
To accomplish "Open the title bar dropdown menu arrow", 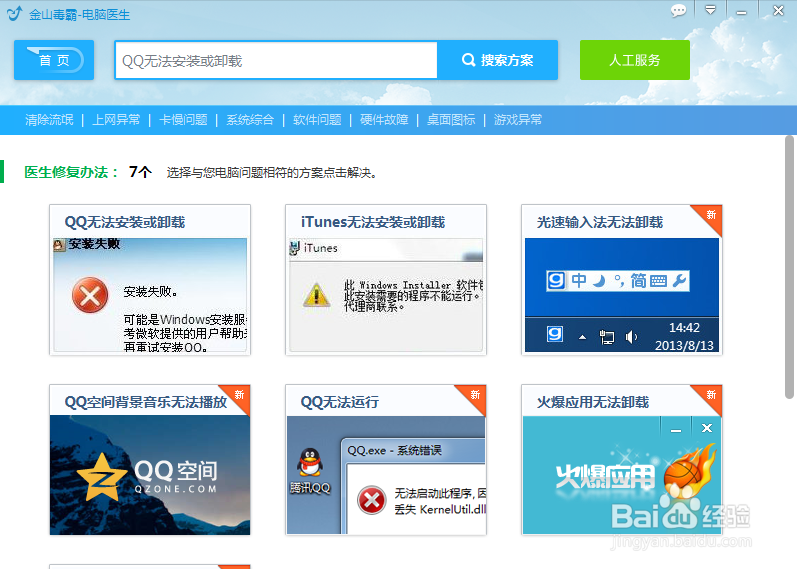I will [x=711, y=10].
